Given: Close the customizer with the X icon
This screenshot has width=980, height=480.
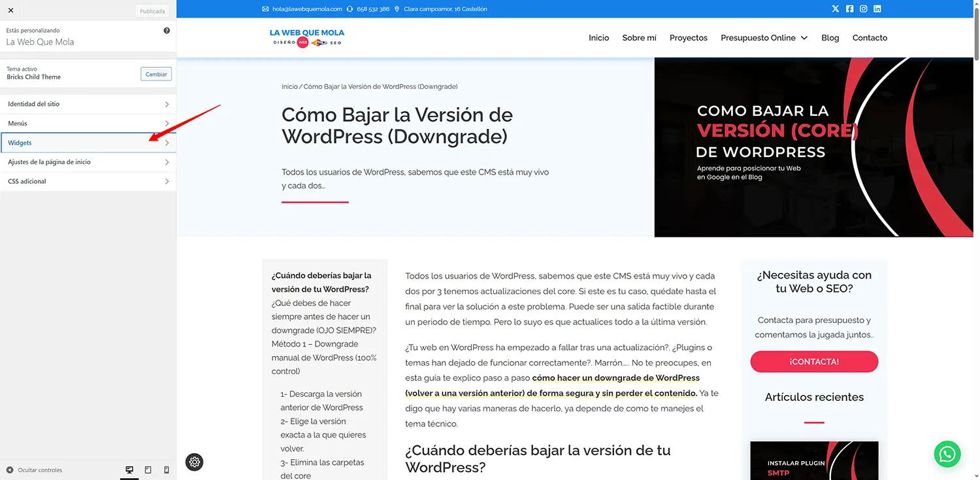Looking at the screenshot, I should (10, 10).
